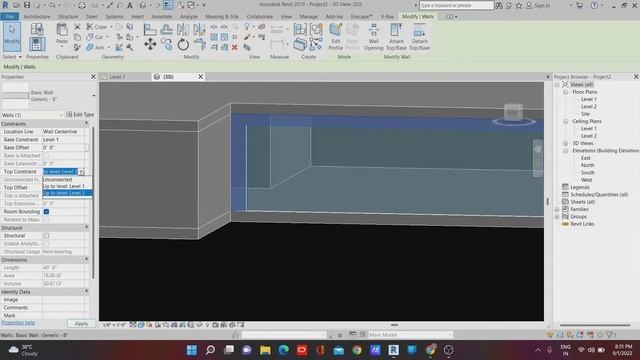Open the View ribbon tab
This screenshot has height=360, width=640.
point(286,17)
